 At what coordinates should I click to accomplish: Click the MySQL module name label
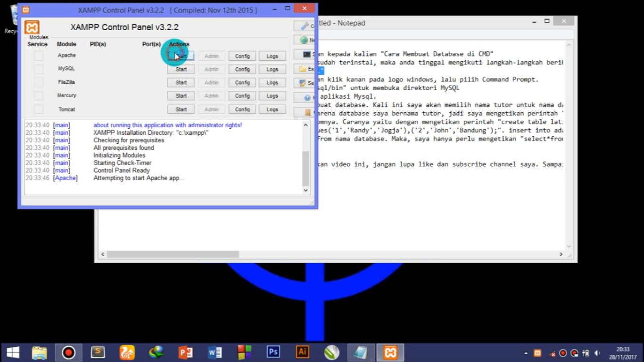(66, 69)
